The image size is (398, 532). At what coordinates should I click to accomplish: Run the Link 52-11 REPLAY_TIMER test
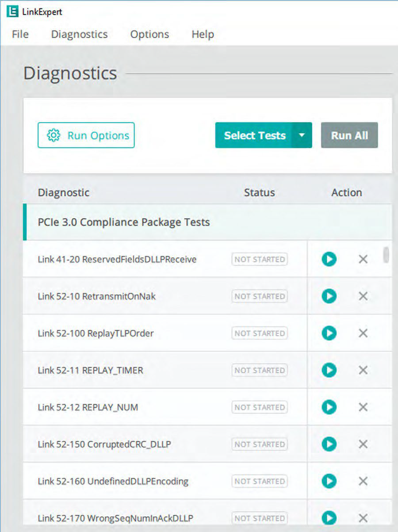329,370
